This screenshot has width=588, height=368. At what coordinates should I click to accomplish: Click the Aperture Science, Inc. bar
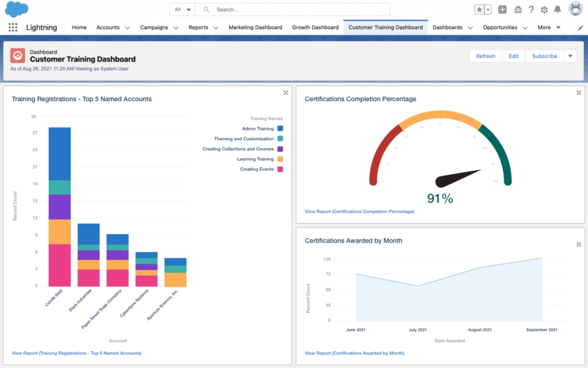tap(176, 273)
